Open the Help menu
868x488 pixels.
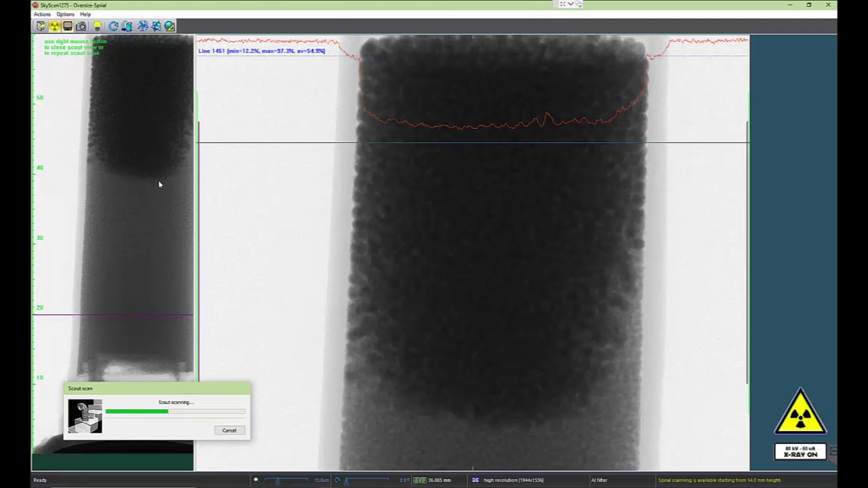[85, 14]
